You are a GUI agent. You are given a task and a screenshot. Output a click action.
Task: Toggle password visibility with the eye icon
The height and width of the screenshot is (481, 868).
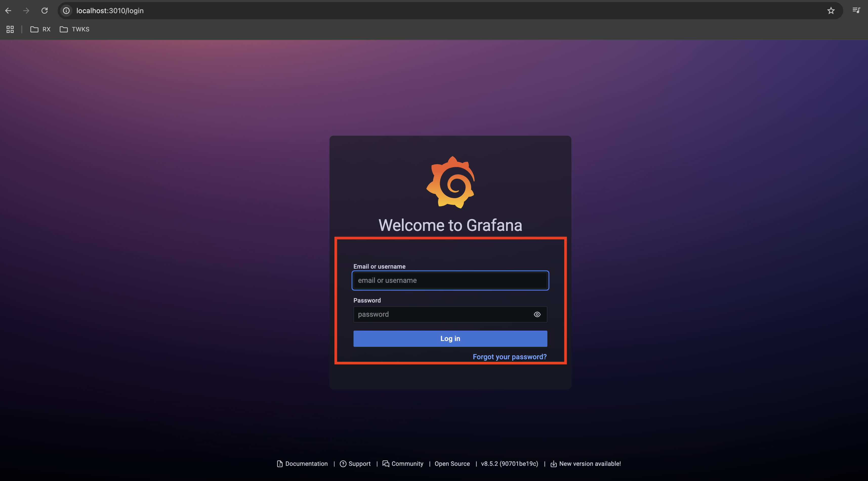point(537,314)
